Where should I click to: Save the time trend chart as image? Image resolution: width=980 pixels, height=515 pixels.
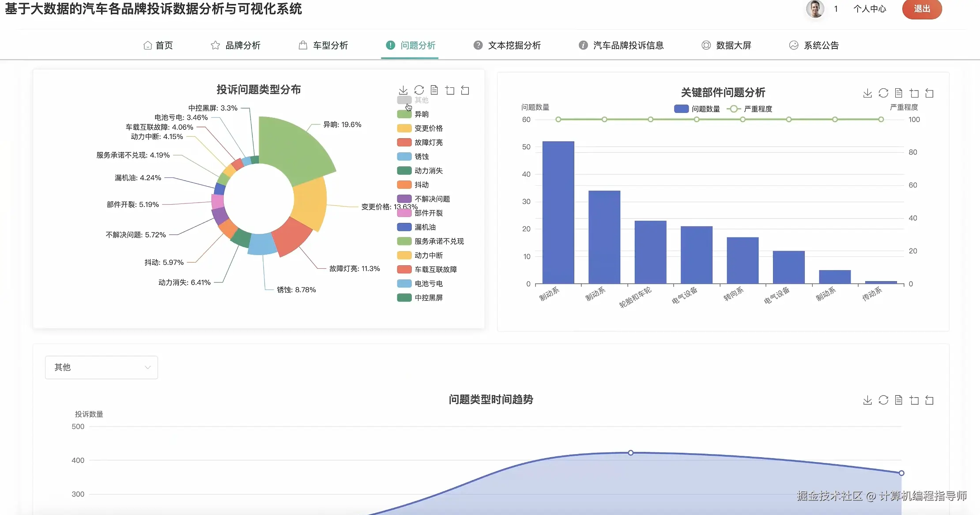(867, 400)
